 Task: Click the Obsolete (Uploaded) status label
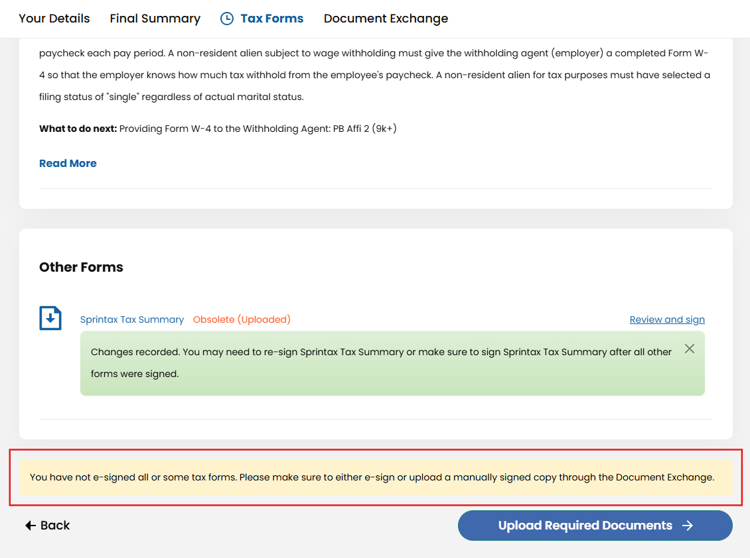(x=242, y=319)
